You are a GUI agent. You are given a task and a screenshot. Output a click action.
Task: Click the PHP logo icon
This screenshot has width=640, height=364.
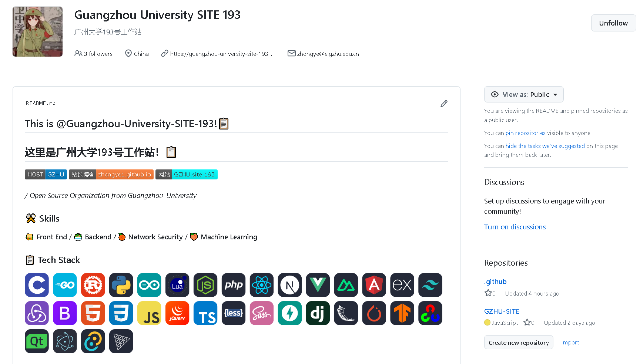pyautogui.click(x=234, y=285)
